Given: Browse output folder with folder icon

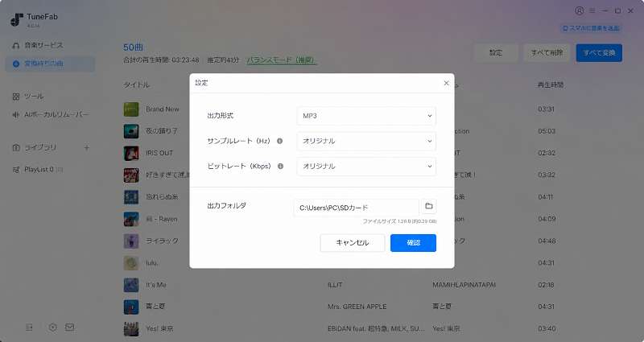Looking at the screenshot, I should pos(429,206).
